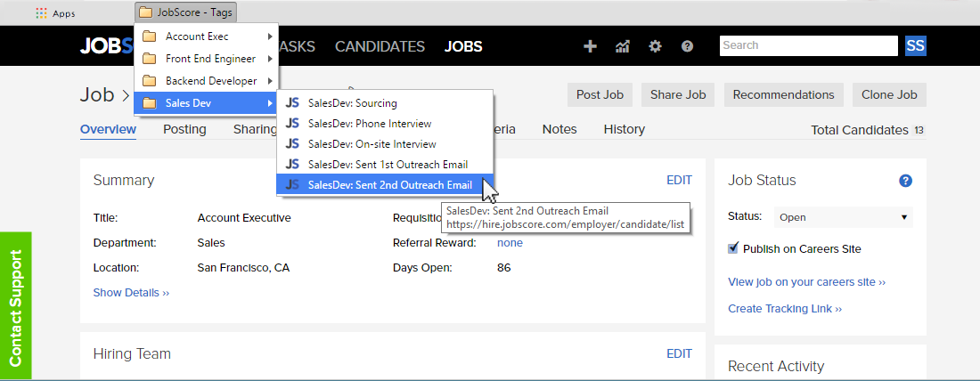Click the JS icon beside SalesDev: Sourcing
The width and height of the screenshot is (980, 381).
[x=292, y=103]
